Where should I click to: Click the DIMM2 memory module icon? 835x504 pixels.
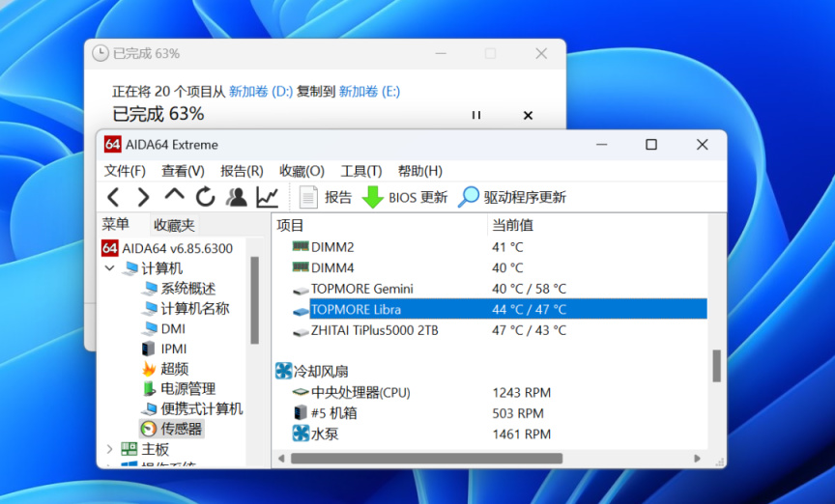[301, 246]
